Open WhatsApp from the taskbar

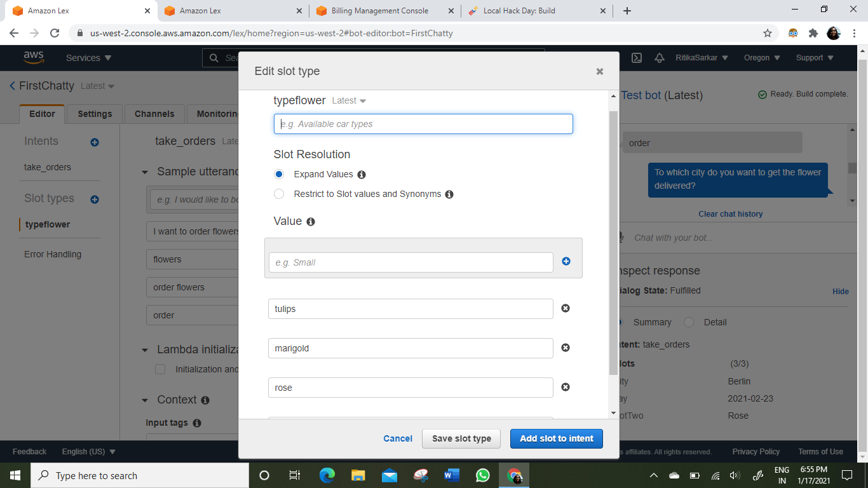pos(483,475)
